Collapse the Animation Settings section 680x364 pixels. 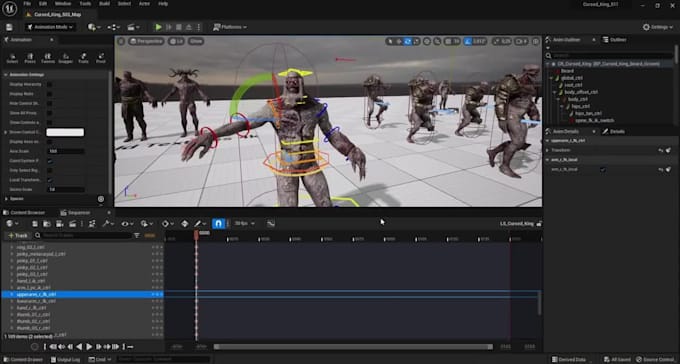(6, 75)
